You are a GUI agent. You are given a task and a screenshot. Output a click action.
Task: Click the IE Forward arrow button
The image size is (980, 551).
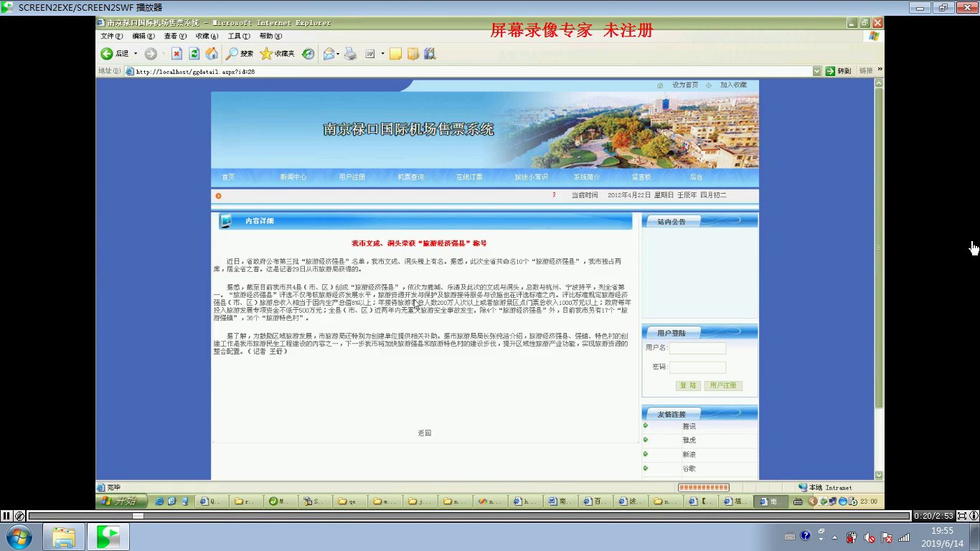pyautogui.click(x=150, y=54)
